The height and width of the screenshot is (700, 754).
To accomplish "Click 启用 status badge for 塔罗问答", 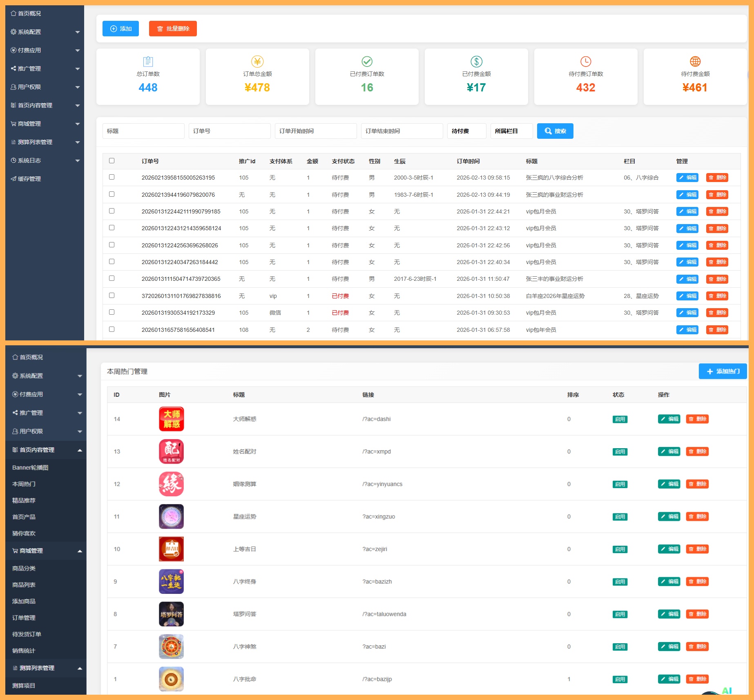I will (620, 614).
